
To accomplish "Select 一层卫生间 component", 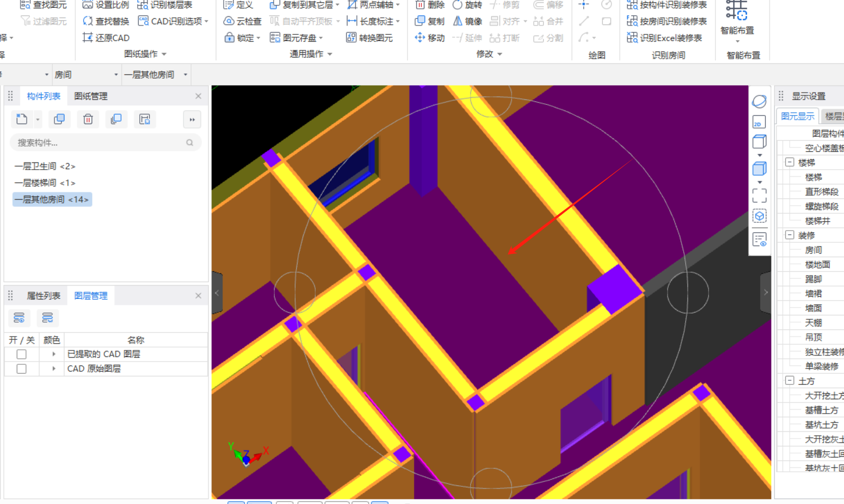I will pos(44,166).
